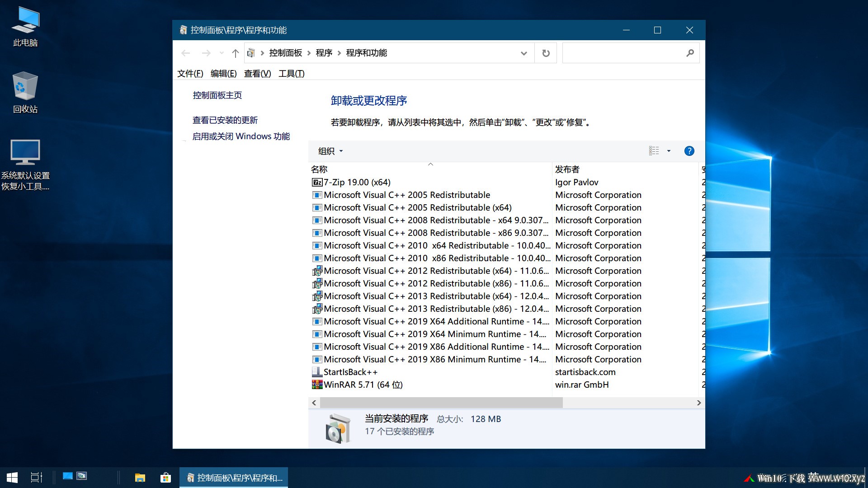Click the Visual C++ 2005 Redistributable (x64) icon
The height and width of the screenshot is (488, 868).
coord(317,208)
